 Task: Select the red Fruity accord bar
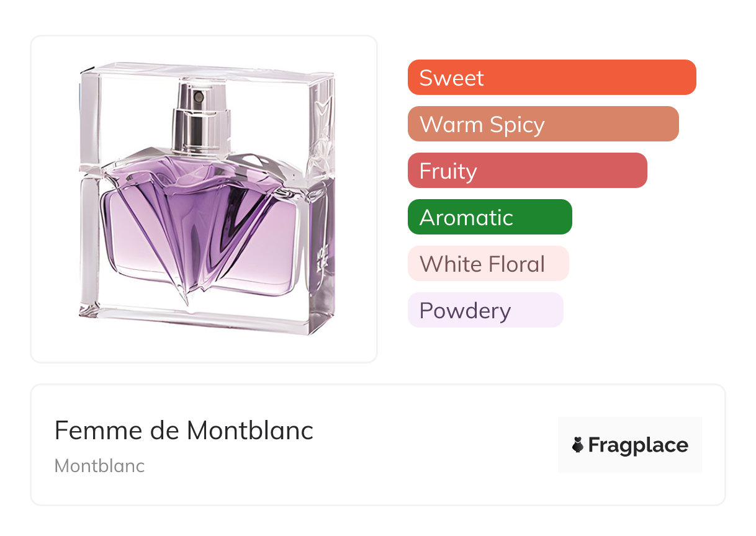tap(527, 171)
